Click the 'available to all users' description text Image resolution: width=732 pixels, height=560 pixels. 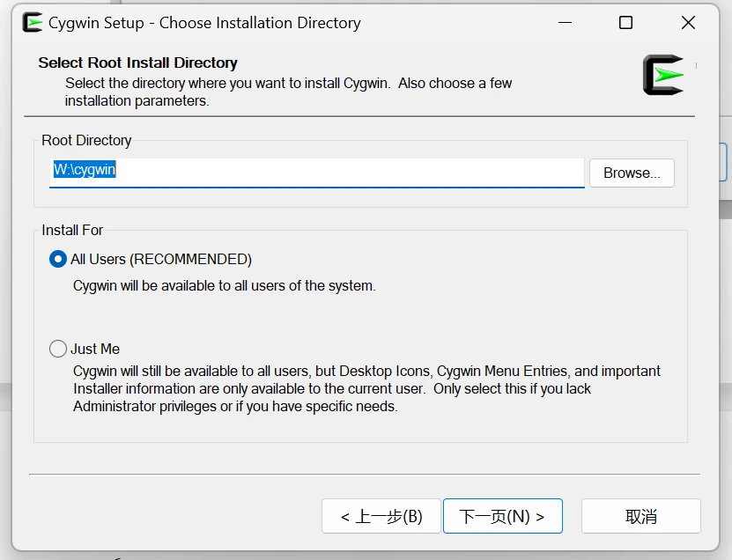[225, 285]
